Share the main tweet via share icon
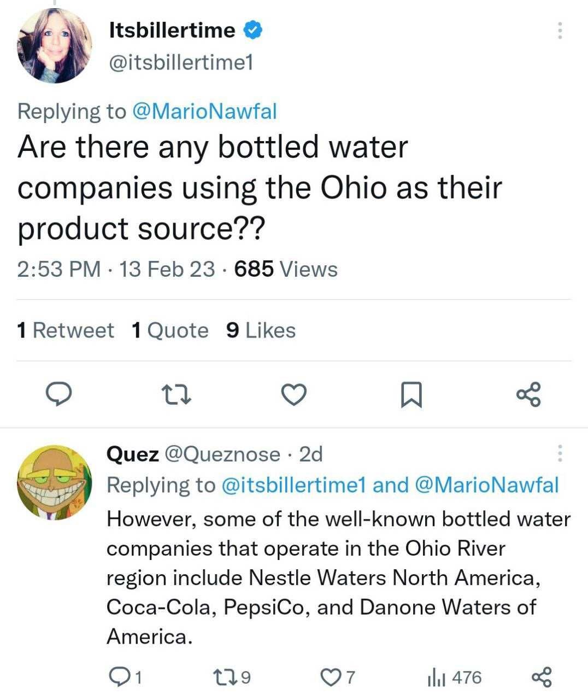 [528, 394]
